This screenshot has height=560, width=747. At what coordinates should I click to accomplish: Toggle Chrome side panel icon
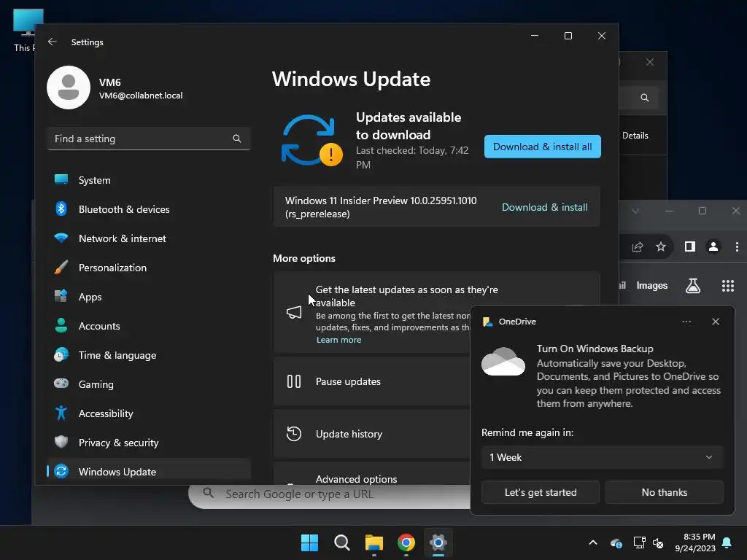690,246
